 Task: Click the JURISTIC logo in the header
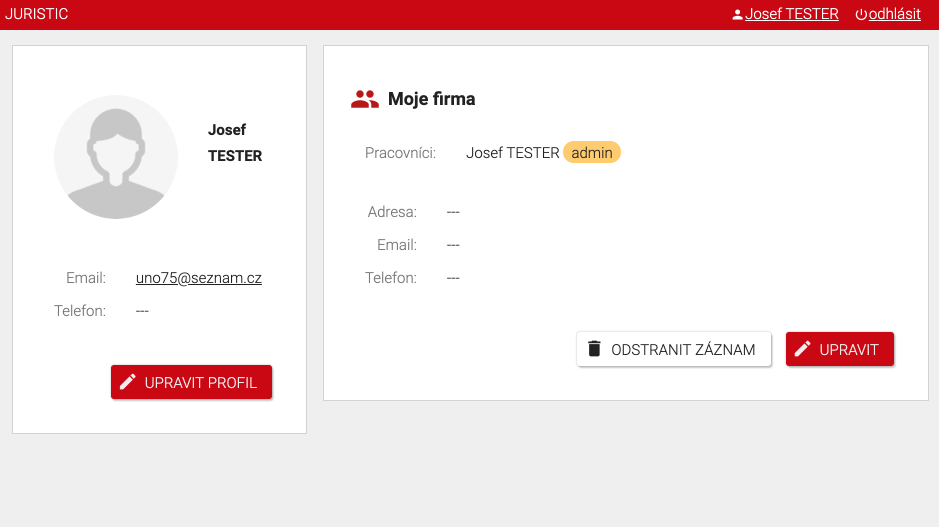36,14
